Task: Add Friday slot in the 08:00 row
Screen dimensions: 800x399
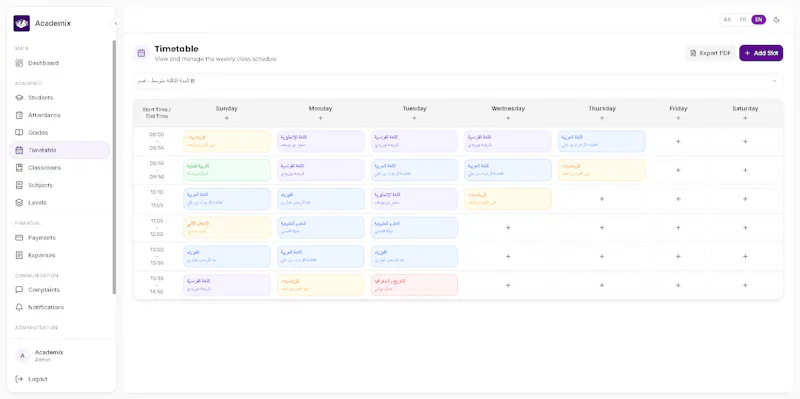Action: [678, 141]
